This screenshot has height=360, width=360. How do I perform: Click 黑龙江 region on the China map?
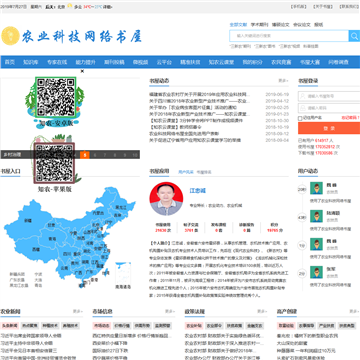click(121, 207)
